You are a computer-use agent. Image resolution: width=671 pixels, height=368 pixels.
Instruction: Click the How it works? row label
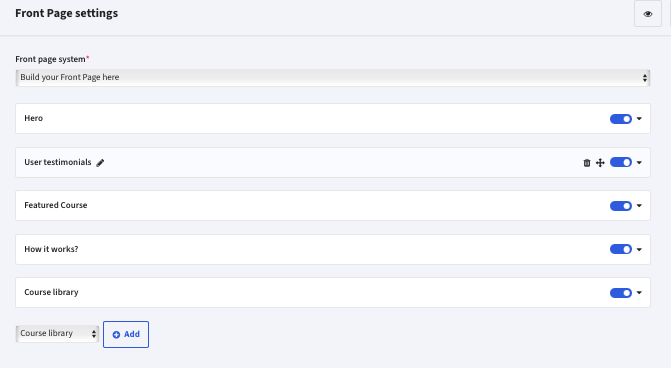(51, 249)
